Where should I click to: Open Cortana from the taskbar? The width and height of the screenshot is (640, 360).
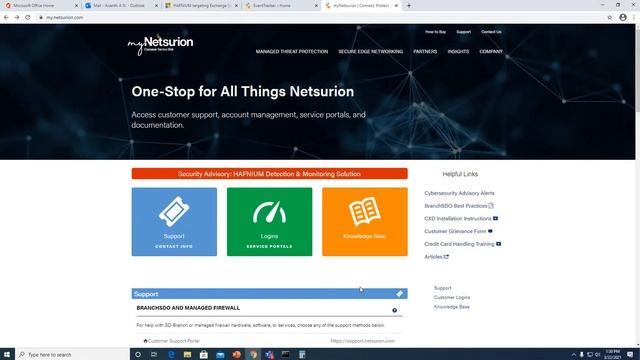[x=138, y=354]
